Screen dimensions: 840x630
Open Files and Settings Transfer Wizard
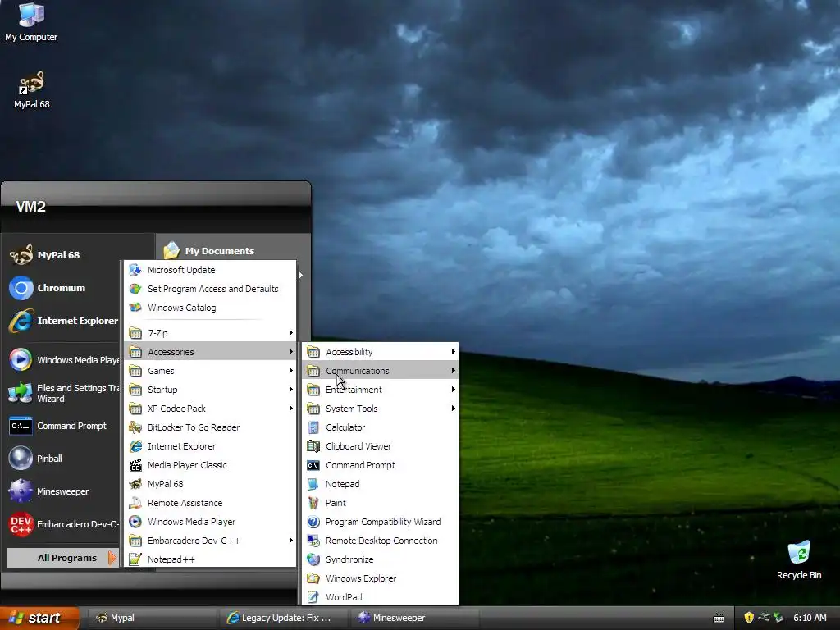tap(62, 393)
